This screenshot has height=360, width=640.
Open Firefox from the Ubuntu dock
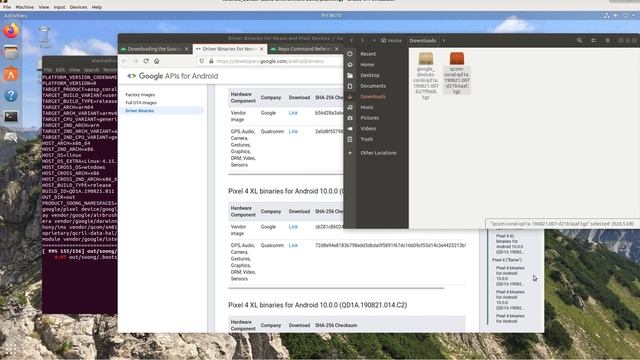(11, 31)
